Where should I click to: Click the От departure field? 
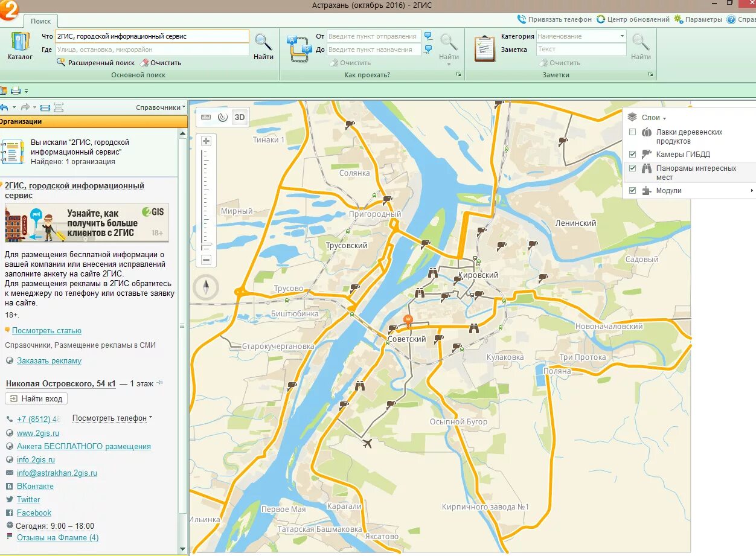click(x=374, y=36)
